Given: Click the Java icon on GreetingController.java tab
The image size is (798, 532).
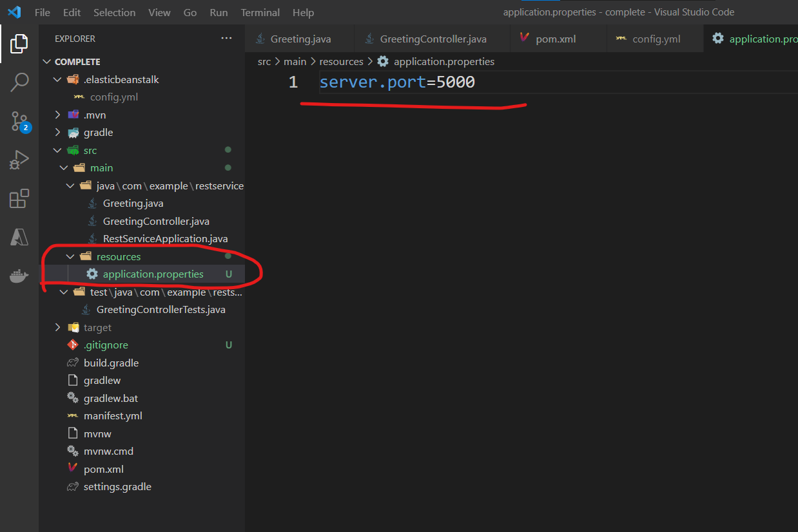Looking at the screenshot, I should (x=369, y=39).
